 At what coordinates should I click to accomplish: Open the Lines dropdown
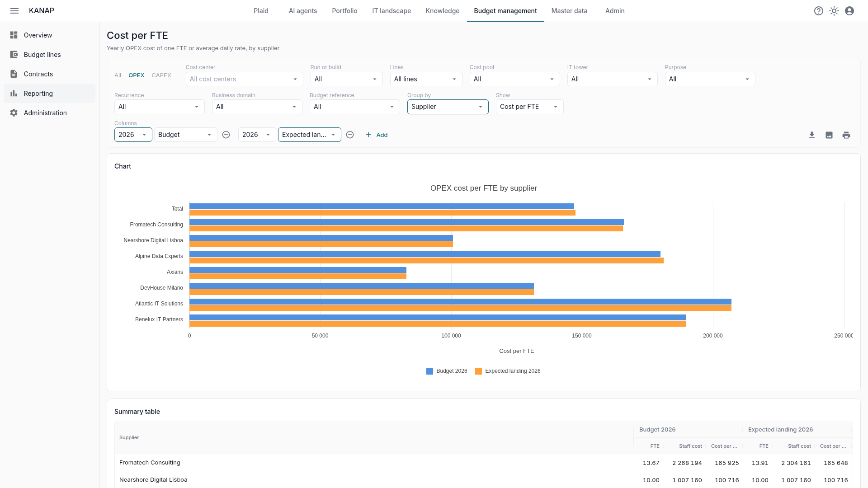426,79
